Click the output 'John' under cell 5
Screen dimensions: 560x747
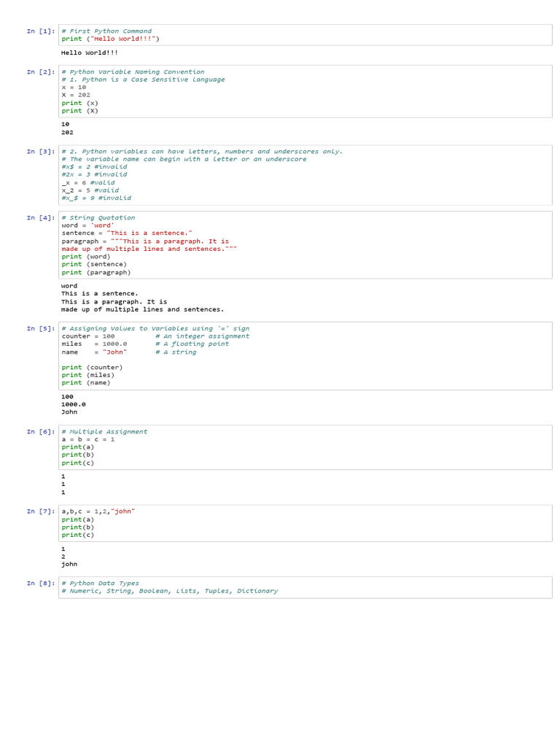coord(69,412)
